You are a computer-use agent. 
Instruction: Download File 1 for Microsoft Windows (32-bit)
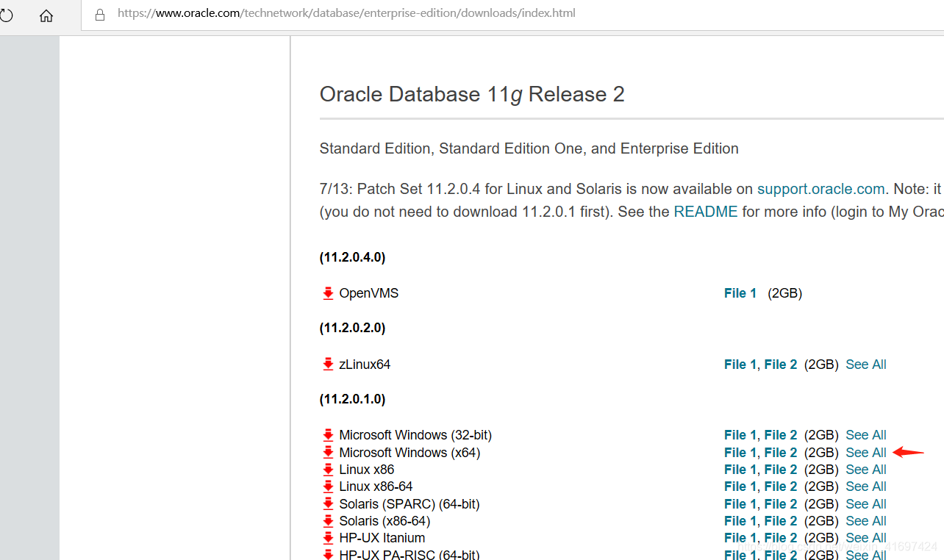(x=740, y=435)
